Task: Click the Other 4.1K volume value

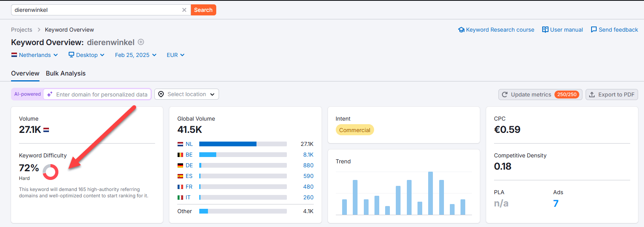Action: pos(308,211)
